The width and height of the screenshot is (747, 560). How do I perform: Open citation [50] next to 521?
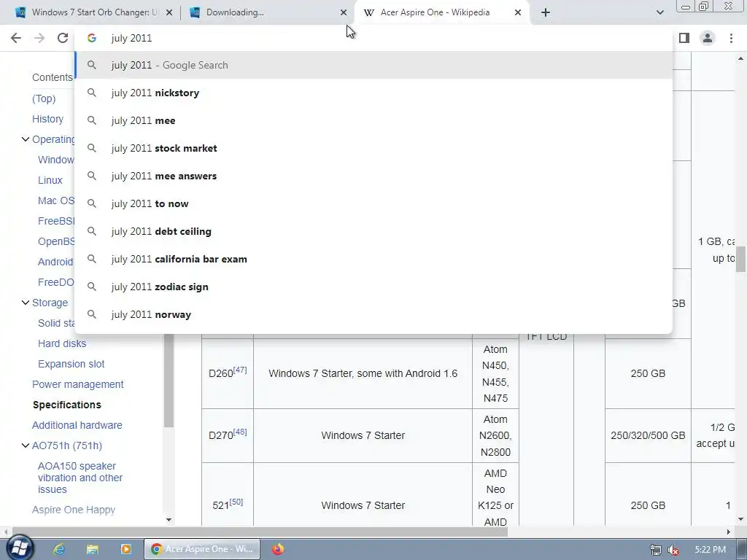pyautogui.click(x=236, y=502)
